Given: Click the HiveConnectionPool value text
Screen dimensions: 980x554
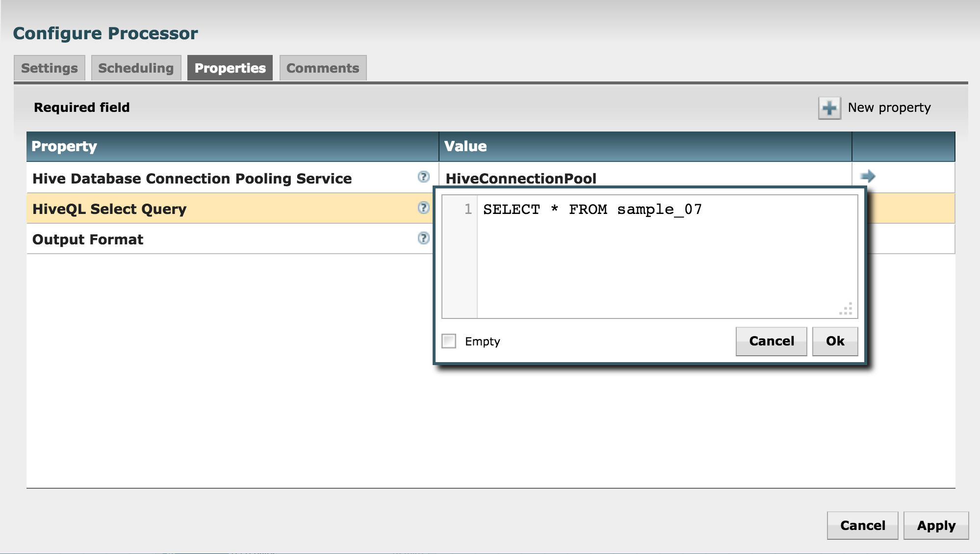Looking at the screenshot, I should 520,178.
